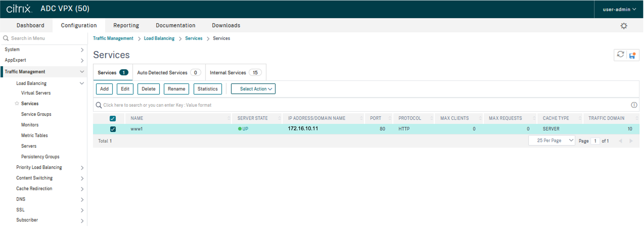Open Service Groups in the sidebar
Viewport: 644px width, 227px height.
pos(36,114)
